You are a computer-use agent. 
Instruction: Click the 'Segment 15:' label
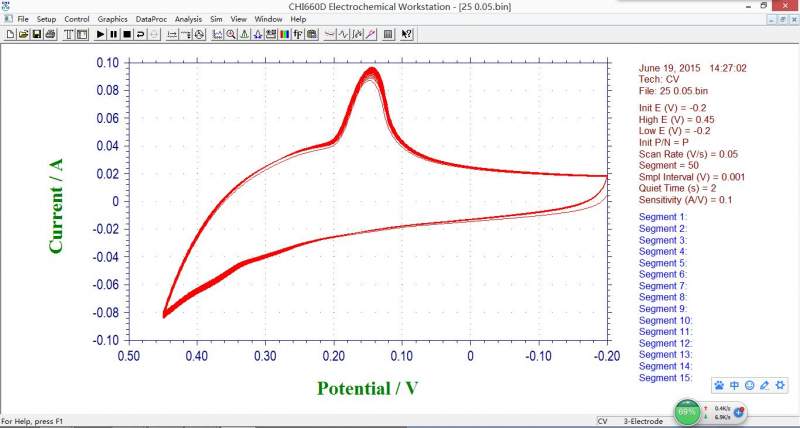665,378
